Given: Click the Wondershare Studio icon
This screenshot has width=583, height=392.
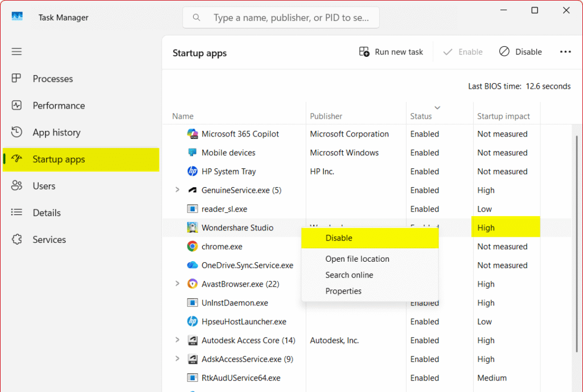Looking at the screenshot, I should (192, 228).
